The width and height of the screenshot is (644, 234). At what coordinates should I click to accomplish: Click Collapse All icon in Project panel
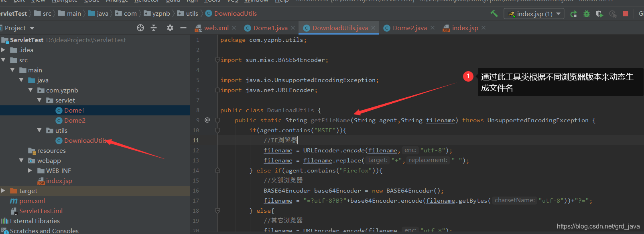[154, 28]
